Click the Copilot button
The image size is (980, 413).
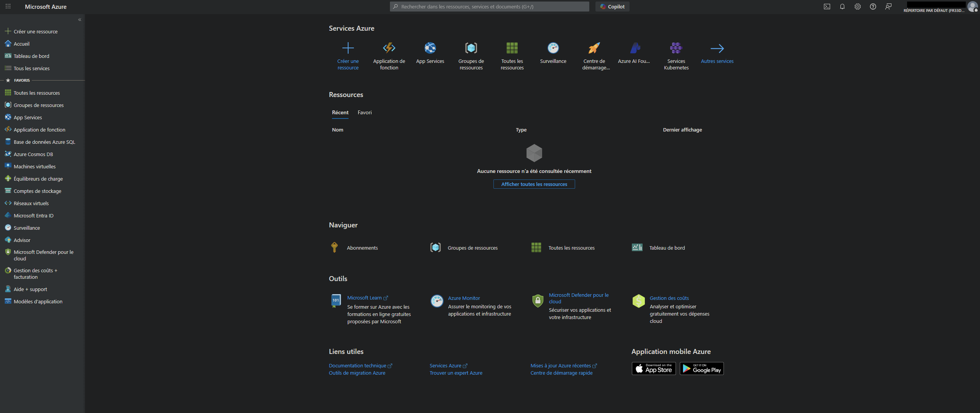click(x=612, y=7)
